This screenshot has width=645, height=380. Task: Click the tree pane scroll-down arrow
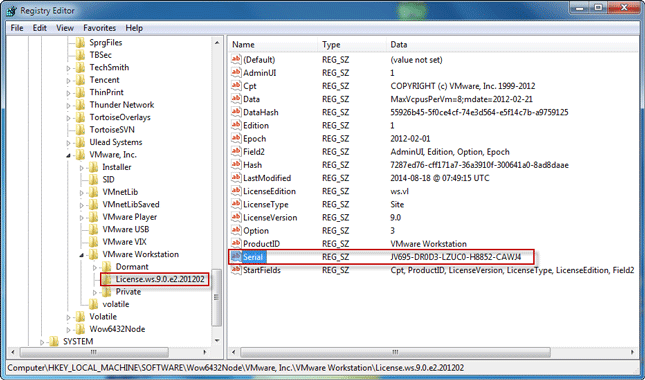pos(217,341)
